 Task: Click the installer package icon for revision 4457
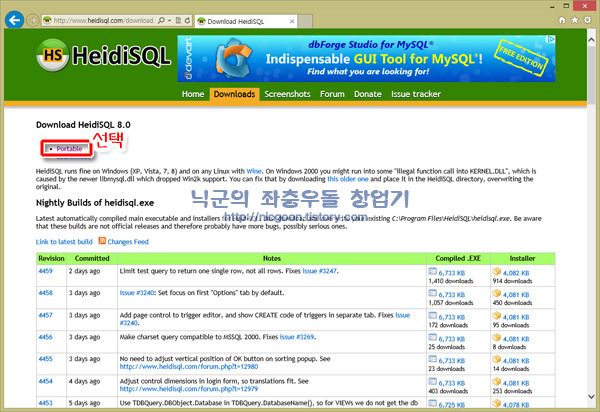(497, 315)
